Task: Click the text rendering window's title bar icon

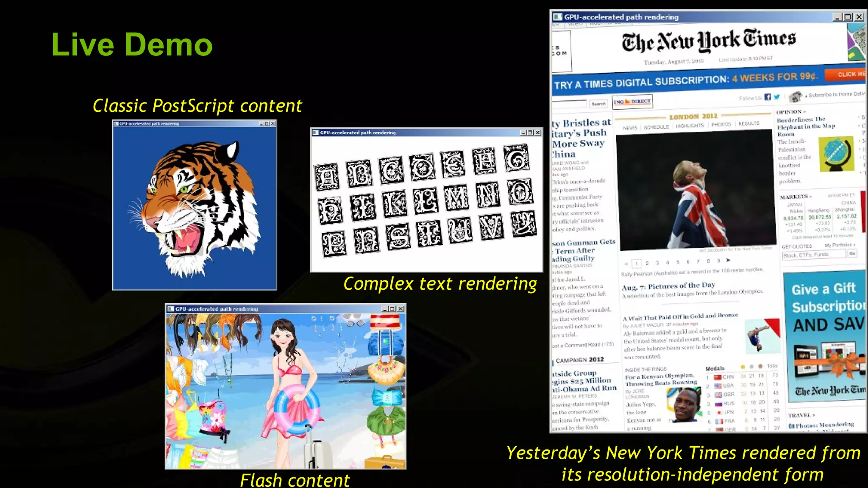Action: pyautogui.click(x=315, y=133)
